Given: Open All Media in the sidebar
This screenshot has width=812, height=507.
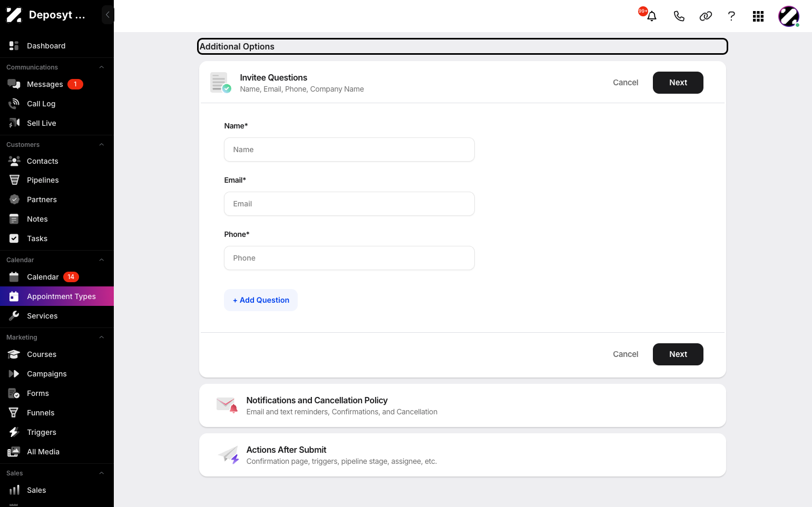Looking at the screenshot, I should pyautogui.click(x=57, y=452).
